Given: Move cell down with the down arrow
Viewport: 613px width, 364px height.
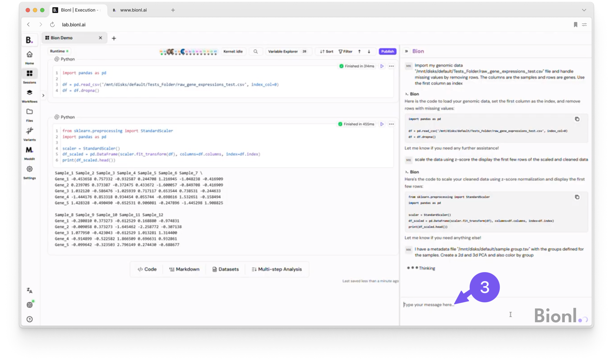Looking at the screenshot, I should click(x=369, y=51).
